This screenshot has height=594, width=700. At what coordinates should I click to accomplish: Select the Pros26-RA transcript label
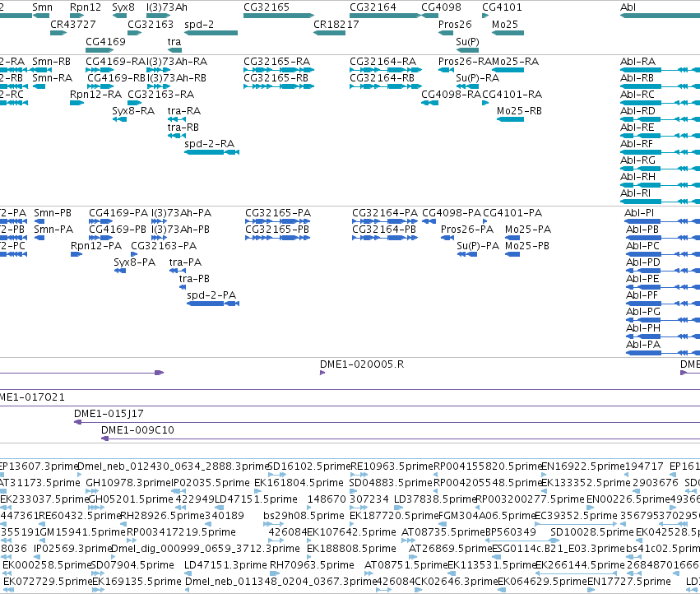point(465,61)
